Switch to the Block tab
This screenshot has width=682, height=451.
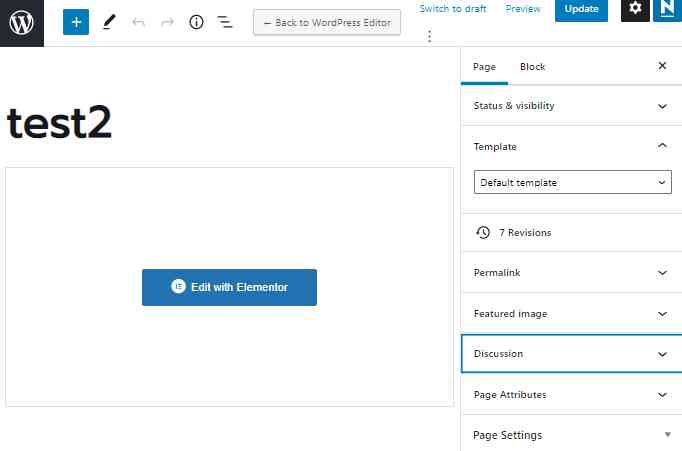(x=532, y=67)
